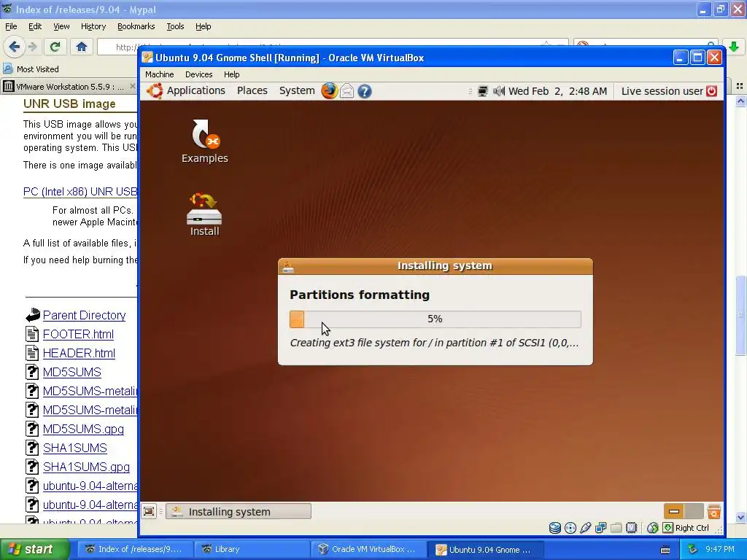The height and width of the screenshot is (560, 747).
Task: Switch to Library taskbar item
Action: [x=252, y=549]
